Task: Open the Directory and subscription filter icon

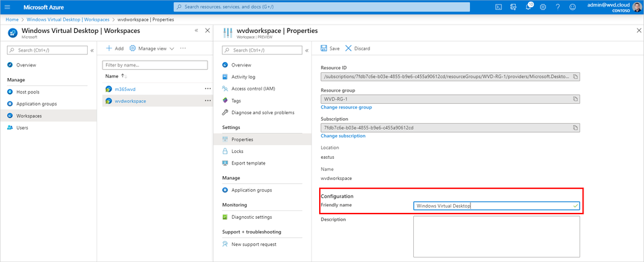Action: pyautogui.click(x=513, y=7)
